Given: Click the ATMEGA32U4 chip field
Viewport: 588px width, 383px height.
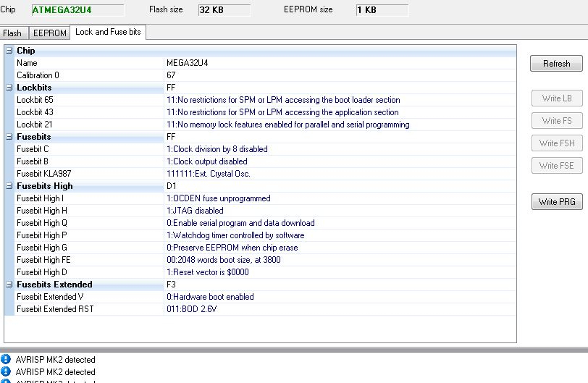Looking at the screenshot, I should (77, 10).
